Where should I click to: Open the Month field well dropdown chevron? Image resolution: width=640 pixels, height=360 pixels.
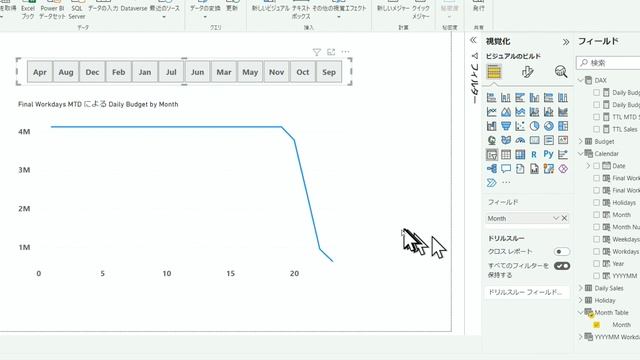556,218
